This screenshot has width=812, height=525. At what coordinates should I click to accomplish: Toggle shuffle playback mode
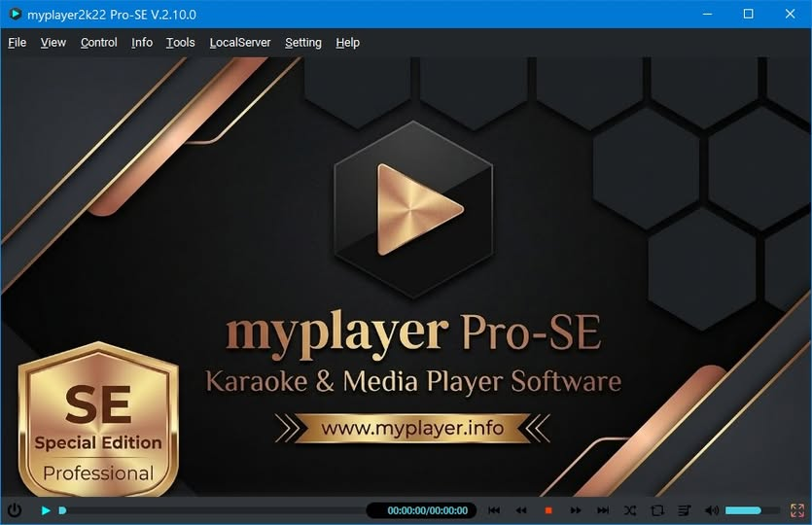pyautogui.click(x=630, y=510)
